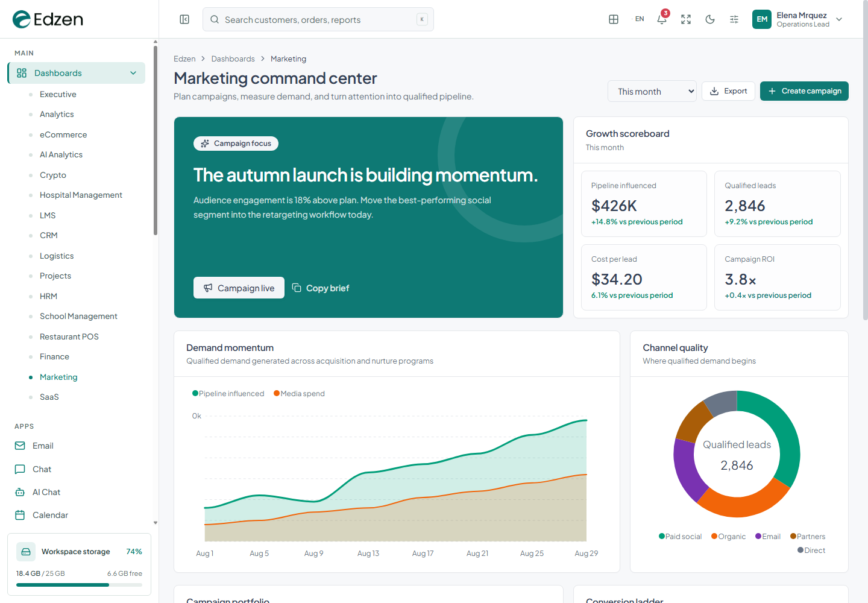Open the This month period dropdown
Image resolution: width=868 pixels, height=603 pixels.
(652, 92)
